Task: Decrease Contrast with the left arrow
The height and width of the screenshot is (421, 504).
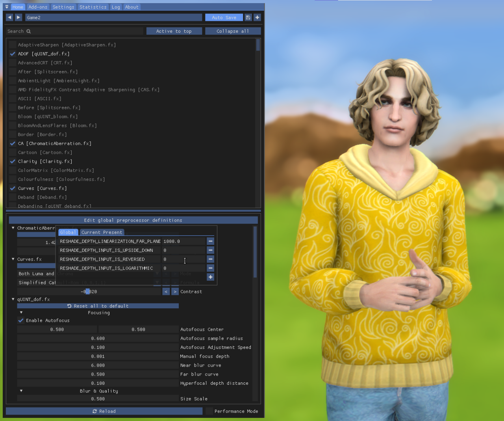Action: point(166,291)
